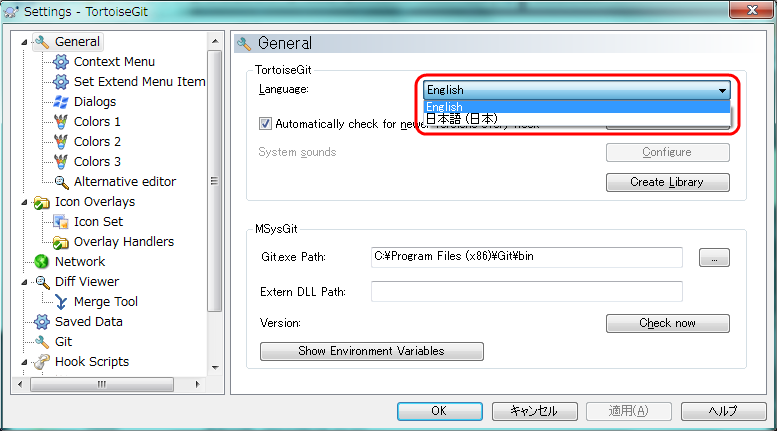Open Colors 3 settings page
This screenshot has width=777, height=431.
[x=97, y=162]
